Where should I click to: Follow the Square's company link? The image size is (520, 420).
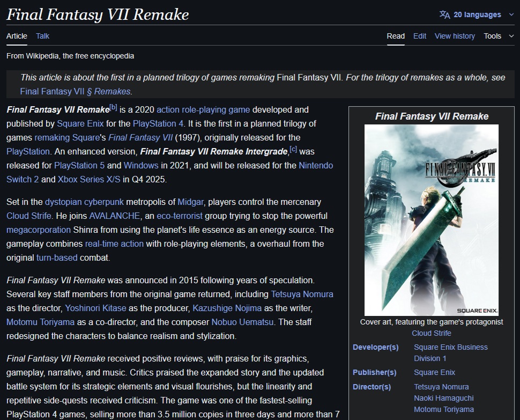tap(86, 137)
